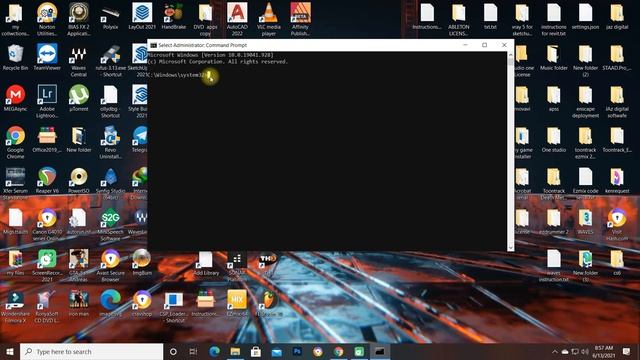The height and width of the screenshot is (360, 640).
Task: Open Reaper desktop shortcut
Action: 47,180
